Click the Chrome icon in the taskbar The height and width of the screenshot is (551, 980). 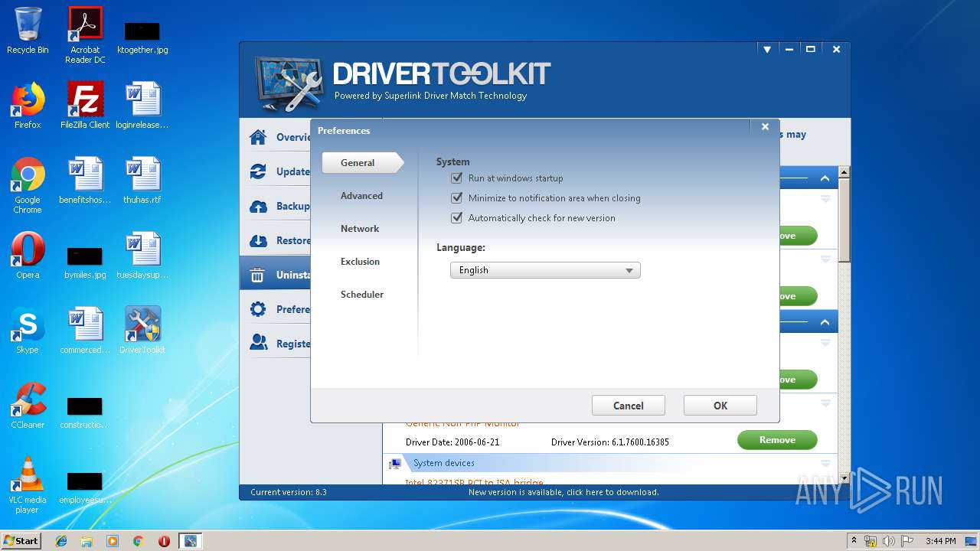pyautogui.click(x=139, y=541)
